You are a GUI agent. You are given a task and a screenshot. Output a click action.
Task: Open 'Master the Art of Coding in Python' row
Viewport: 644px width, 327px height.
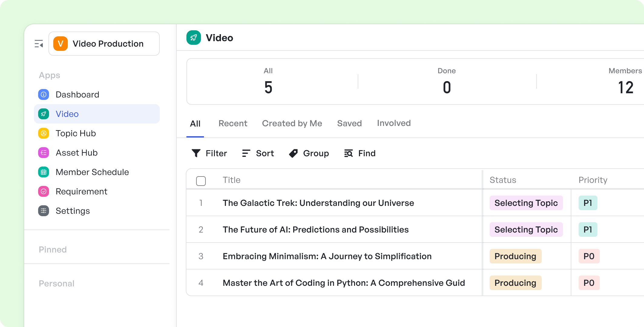click(x=344, y=283)
